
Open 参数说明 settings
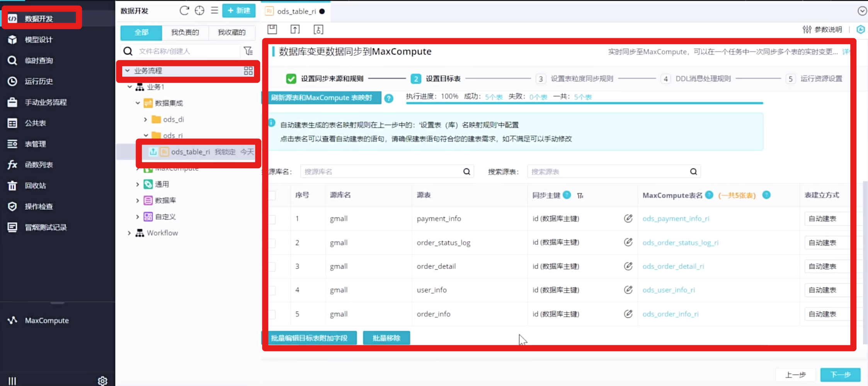coord(822,29)
